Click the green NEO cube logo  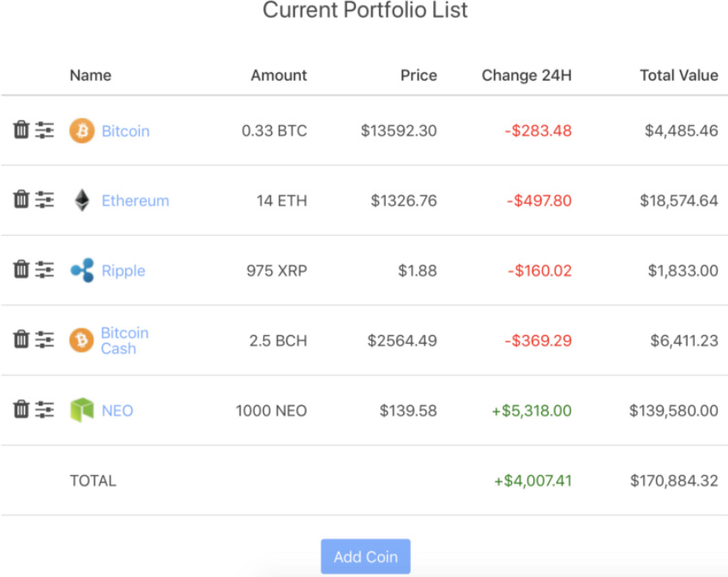pos(82,410)
